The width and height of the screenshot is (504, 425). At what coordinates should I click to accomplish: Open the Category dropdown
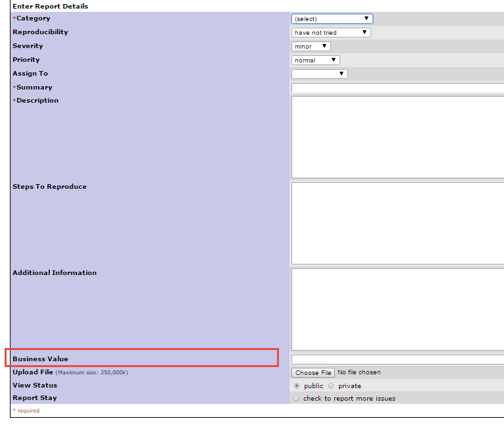point(332,19)
